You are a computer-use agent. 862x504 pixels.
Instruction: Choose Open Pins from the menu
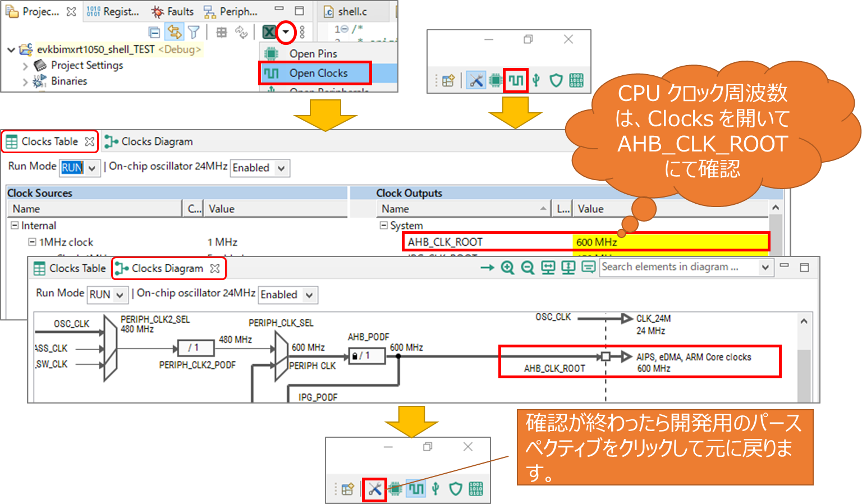[313, 54]
